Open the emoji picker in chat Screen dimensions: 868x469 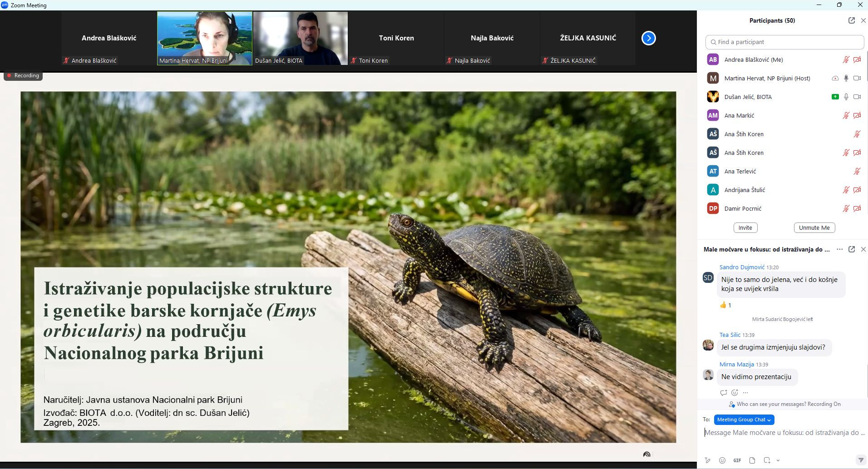coord(722,460)
